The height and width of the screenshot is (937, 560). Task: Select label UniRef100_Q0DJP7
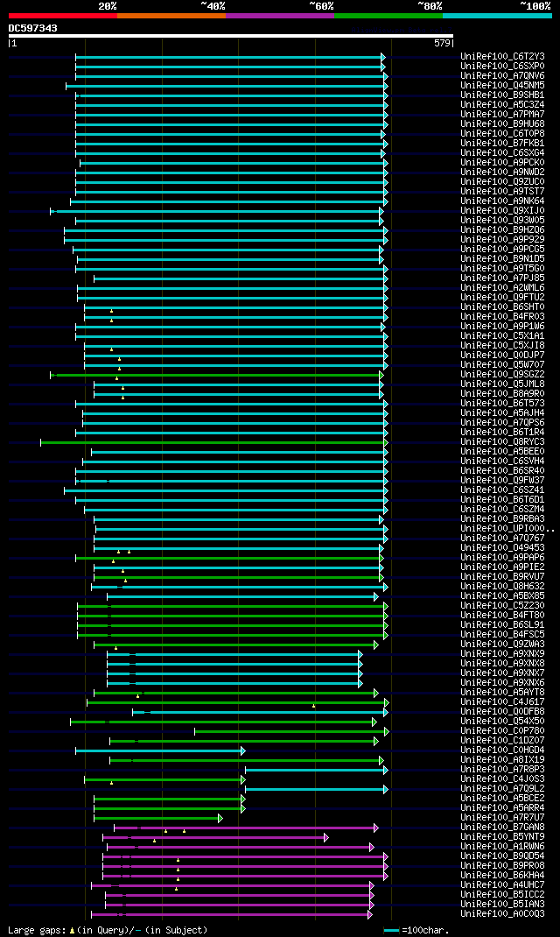point(502,355)
